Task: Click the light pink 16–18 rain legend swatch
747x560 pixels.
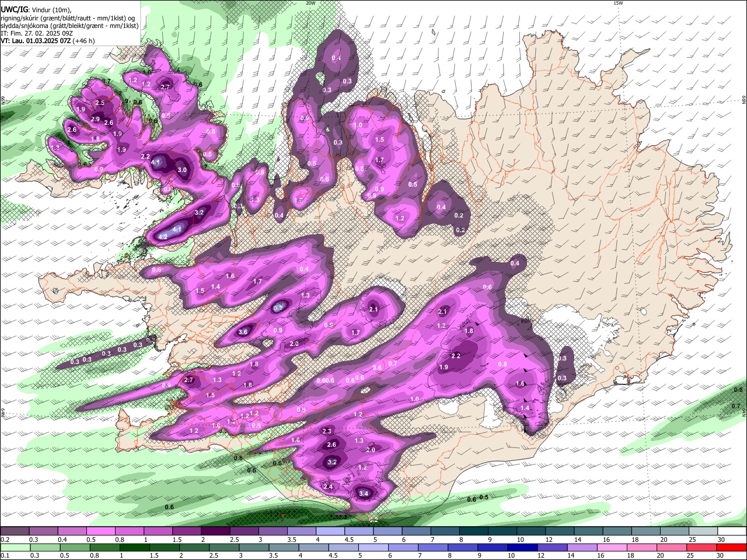Action: pyautogui.click(x=612, y=547)
